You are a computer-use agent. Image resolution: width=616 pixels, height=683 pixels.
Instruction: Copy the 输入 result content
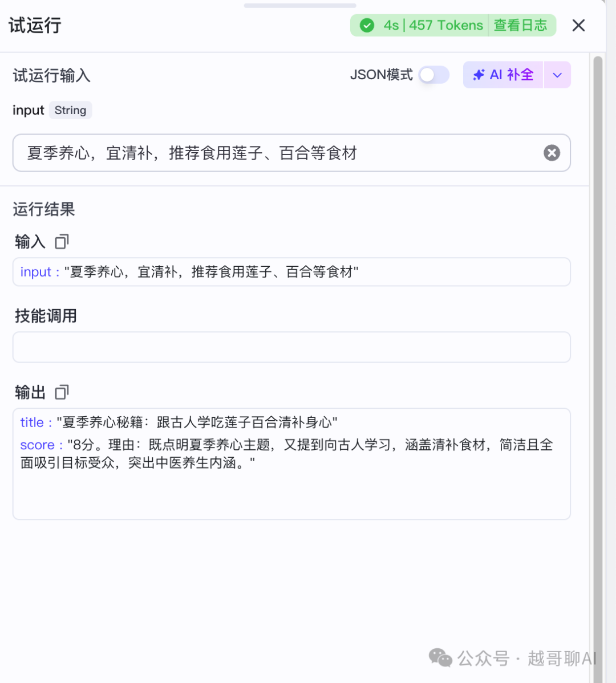pyautogui.click(x=62, y=241)
